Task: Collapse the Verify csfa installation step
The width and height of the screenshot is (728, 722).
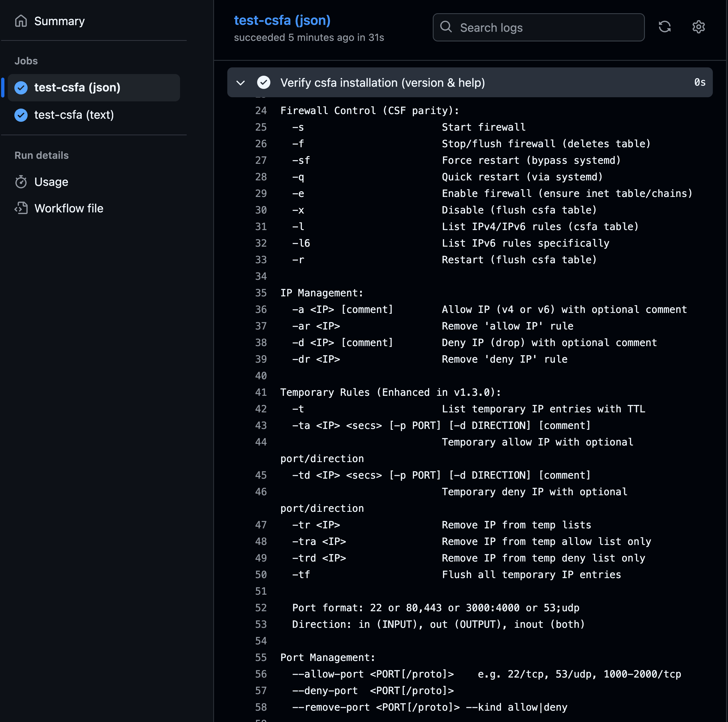Action: point(240,83)
